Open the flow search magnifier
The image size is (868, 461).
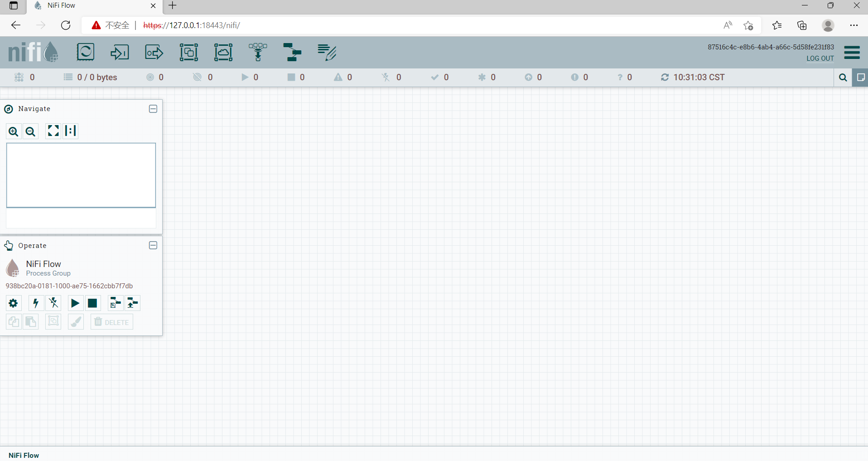click(x=843, y=78)
